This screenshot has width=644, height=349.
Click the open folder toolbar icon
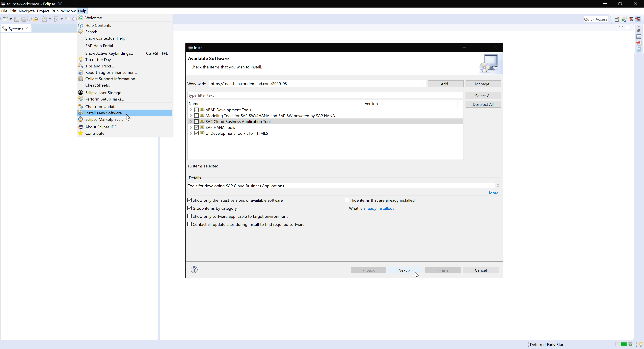tap(35, 19)
